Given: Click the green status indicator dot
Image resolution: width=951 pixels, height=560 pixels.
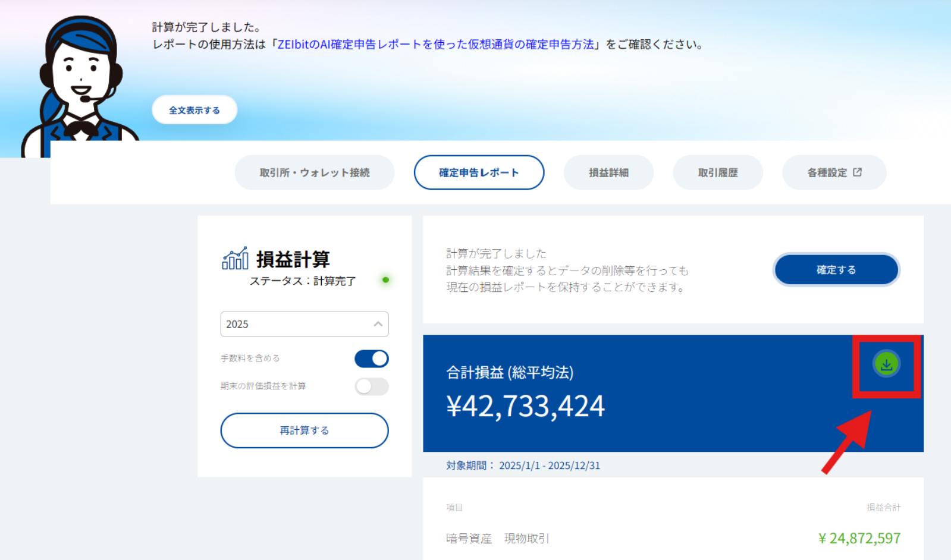Looking at the screenshot, I should pyautogui.click(x=385, y=280).
